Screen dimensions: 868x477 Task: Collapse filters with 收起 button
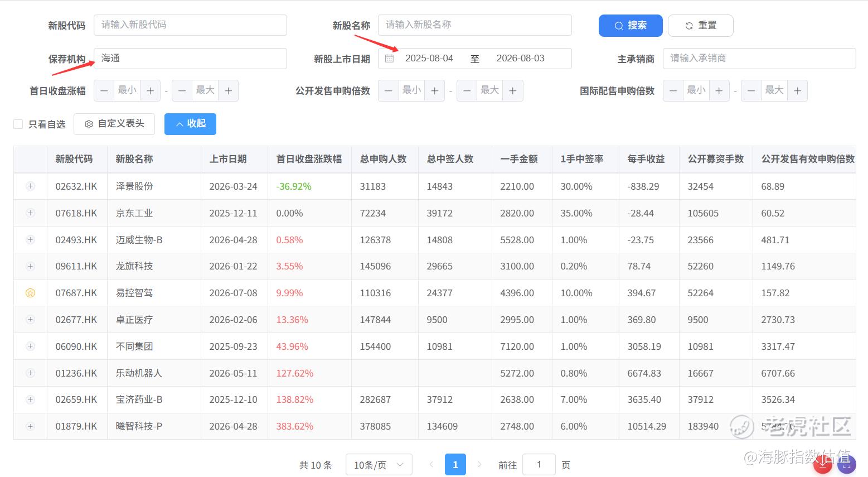[190, 124]
